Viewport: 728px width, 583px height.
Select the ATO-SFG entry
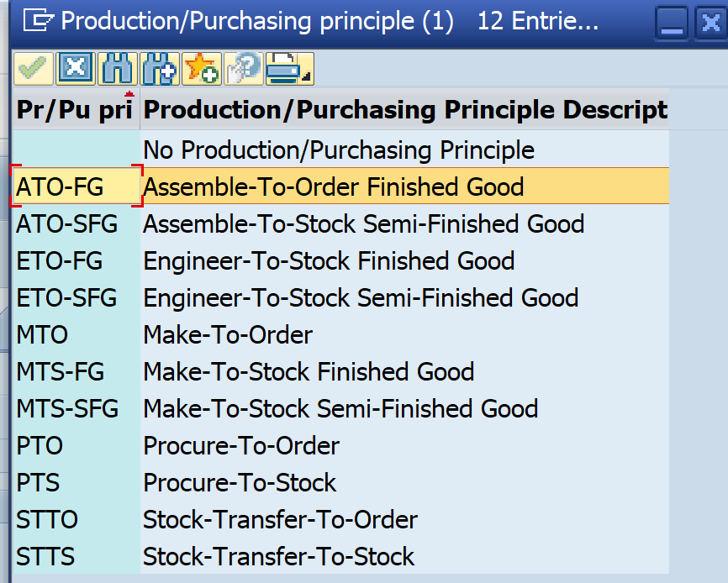click(67, 224)
